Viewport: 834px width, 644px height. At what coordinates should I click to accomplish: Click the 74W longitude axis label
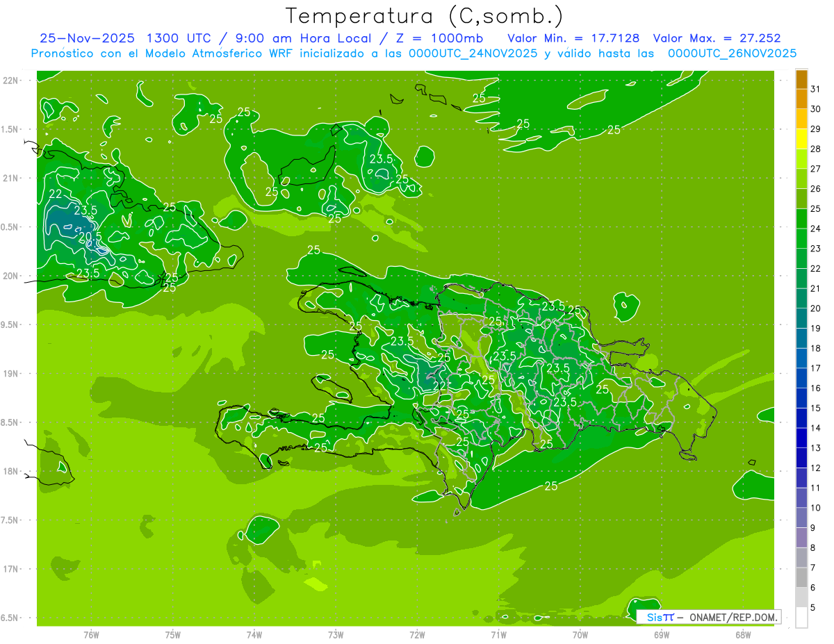[x=254, y=635]
